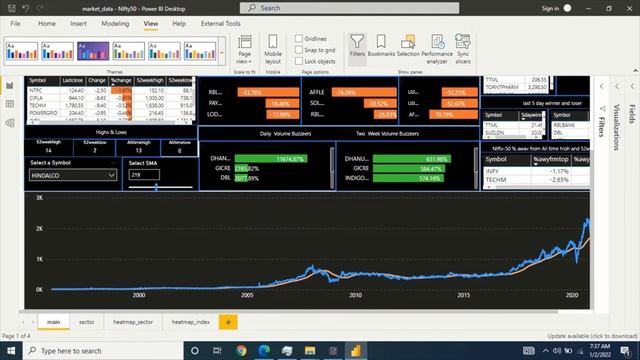Expand the Visualizations pane chevron
Screen dimensions: 640x360
617,86
